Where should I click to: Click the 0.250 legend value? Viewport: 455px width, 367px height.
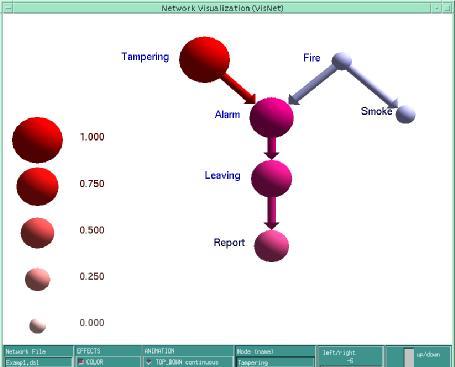(92, 276)
